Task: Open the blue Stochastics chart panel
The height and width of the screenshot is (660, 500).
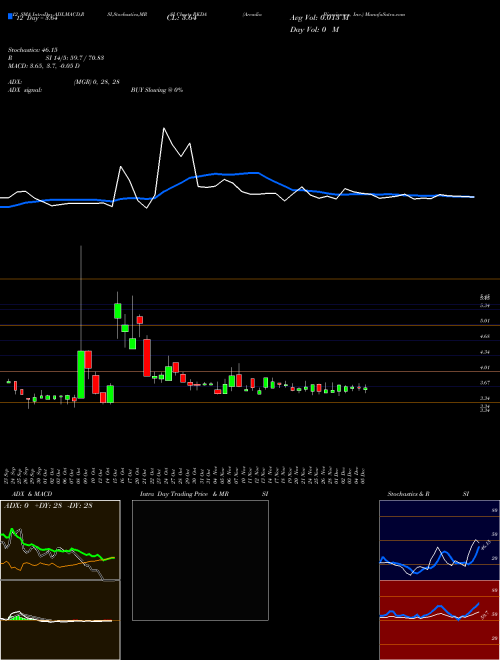Action: point(439,540)
